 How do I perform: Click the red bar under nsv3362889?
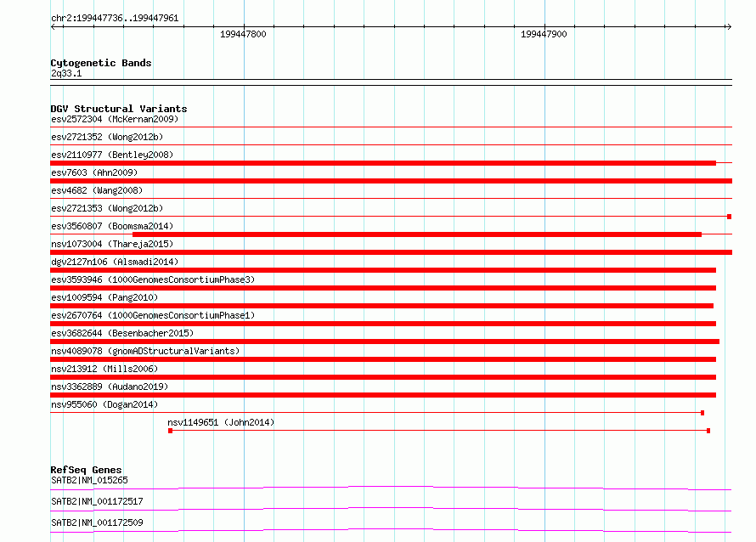point(383,395)
